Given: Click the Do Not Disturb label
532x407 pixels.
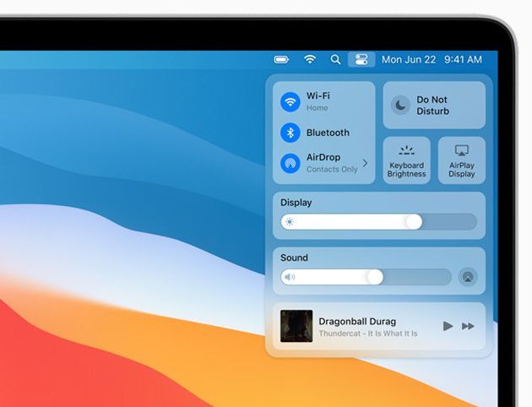Looking at the screenshot, I should pos(432,106).
